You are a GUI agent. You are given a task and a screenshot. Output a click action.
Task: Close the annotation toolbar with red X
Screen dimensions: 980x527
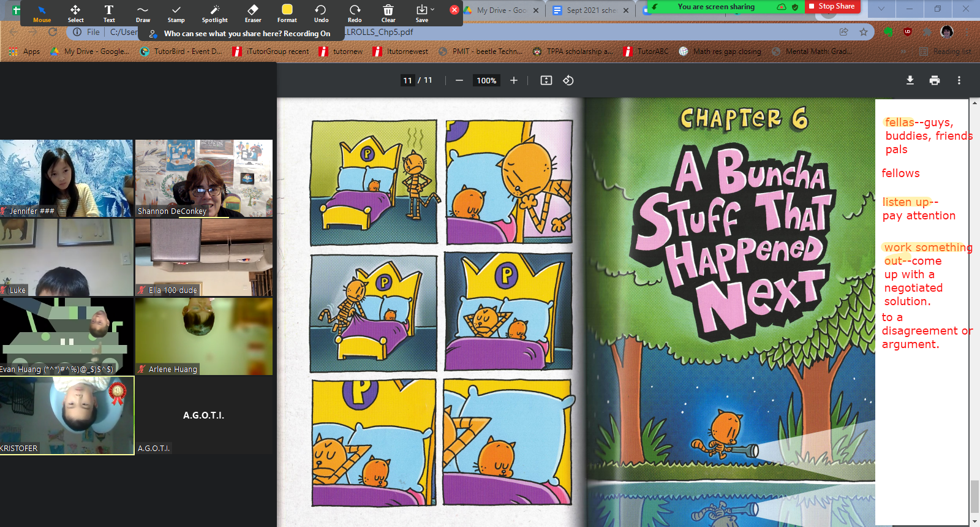(x=454, y=10)
